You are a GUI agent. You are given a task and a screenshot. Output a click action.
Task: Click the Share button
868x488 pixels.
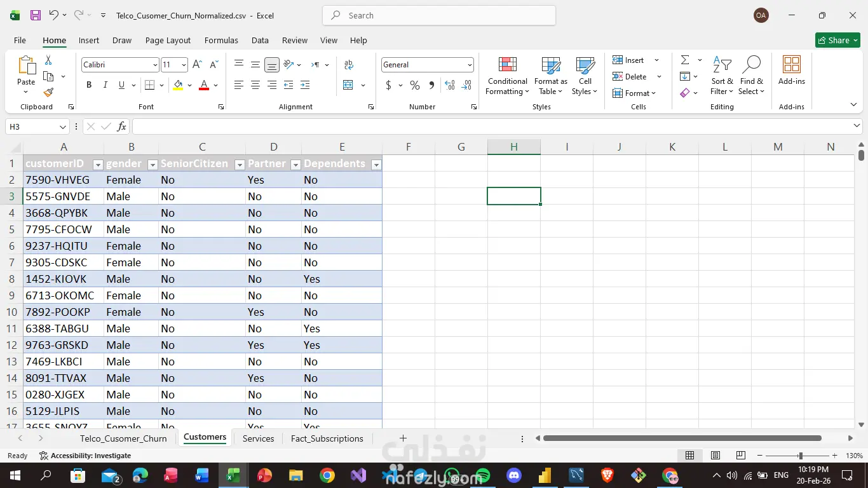pyautogui.click(x=837, y=40)
